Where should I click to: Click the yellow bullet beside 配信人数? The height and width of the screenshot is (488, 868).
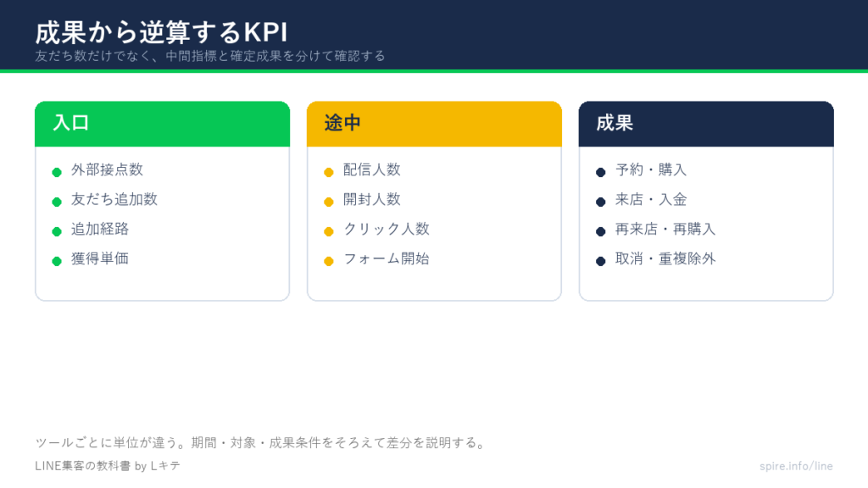(329, 172)
